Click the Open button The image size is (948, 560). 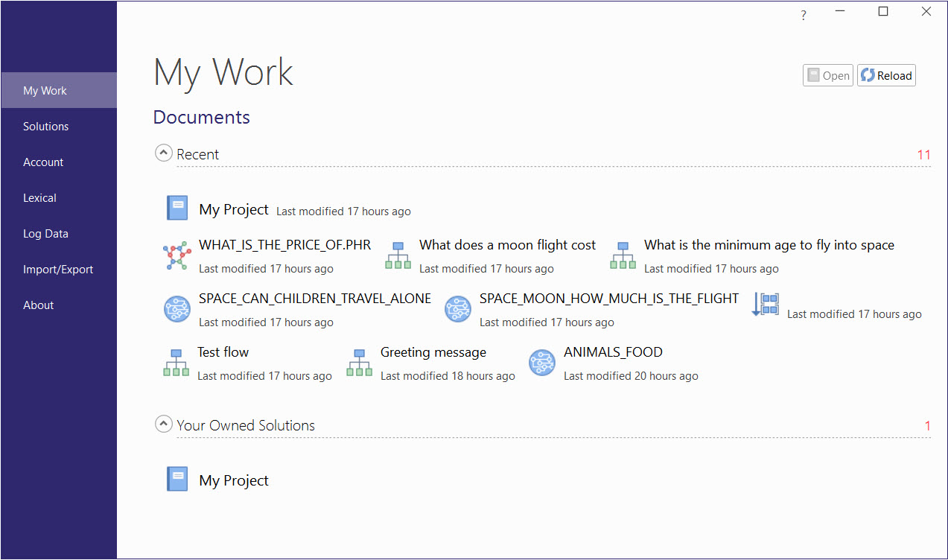click(827, 75)
